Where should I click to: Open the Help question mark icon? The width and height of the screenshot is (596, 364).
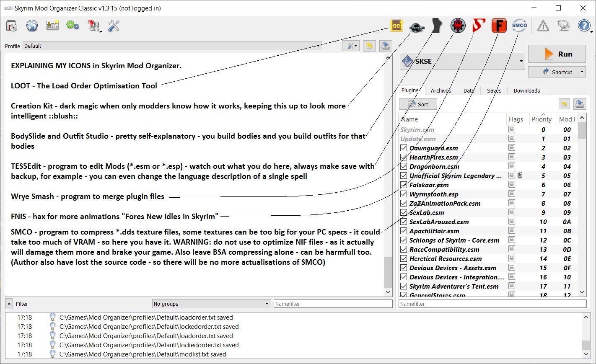tap(584, 26)
